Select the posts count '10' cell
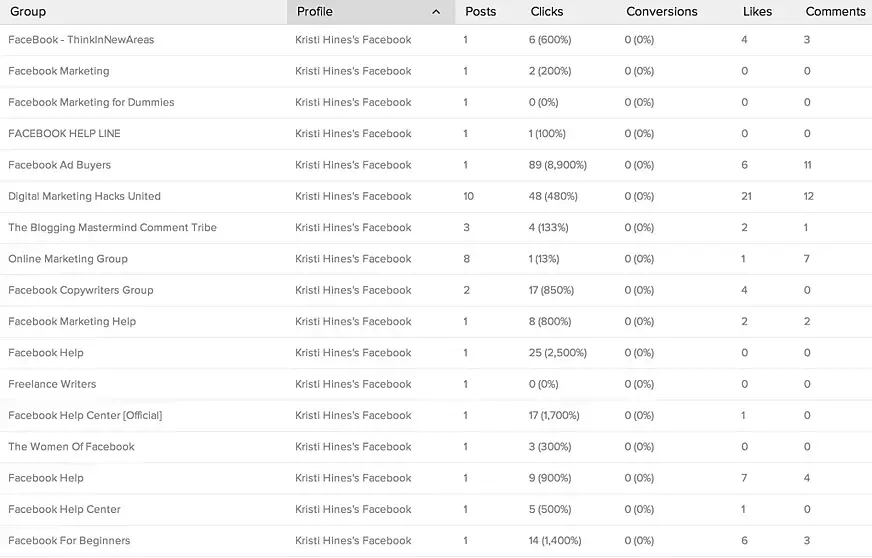Viewport: 872px width, 558px height. coord(469,196)
